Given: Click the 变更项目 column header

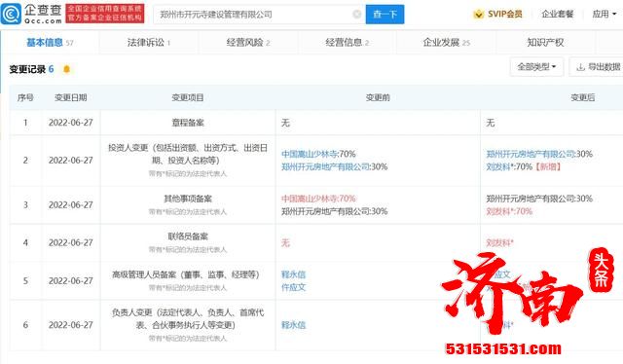Looking at the screenshot, I should coord(188,97).
